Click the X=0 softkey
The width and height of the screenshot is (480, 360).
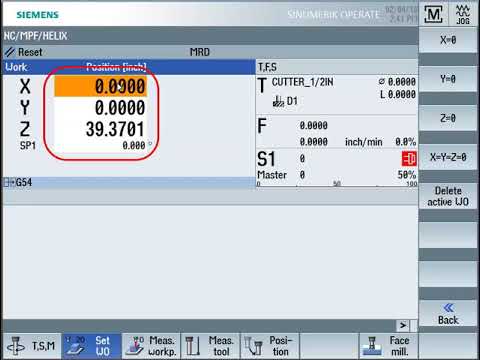[448, 40]
